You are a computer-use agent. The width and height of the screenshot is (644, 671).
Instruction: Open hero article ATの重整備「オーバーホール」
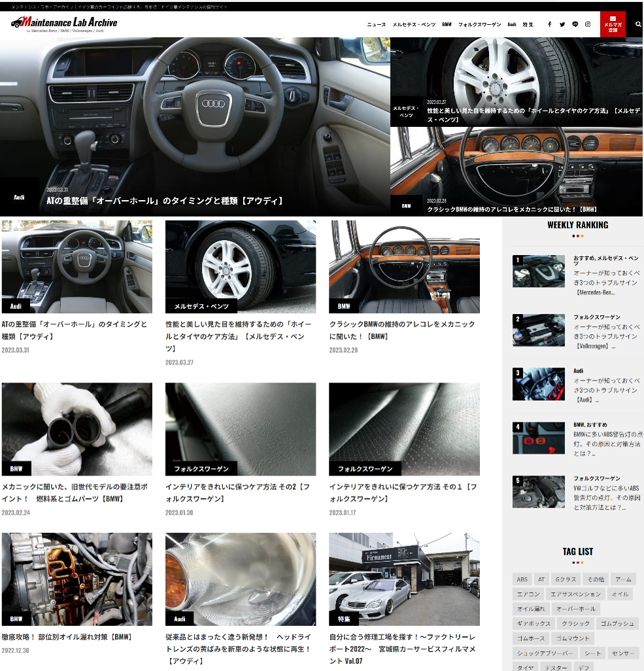pos(195,127)
